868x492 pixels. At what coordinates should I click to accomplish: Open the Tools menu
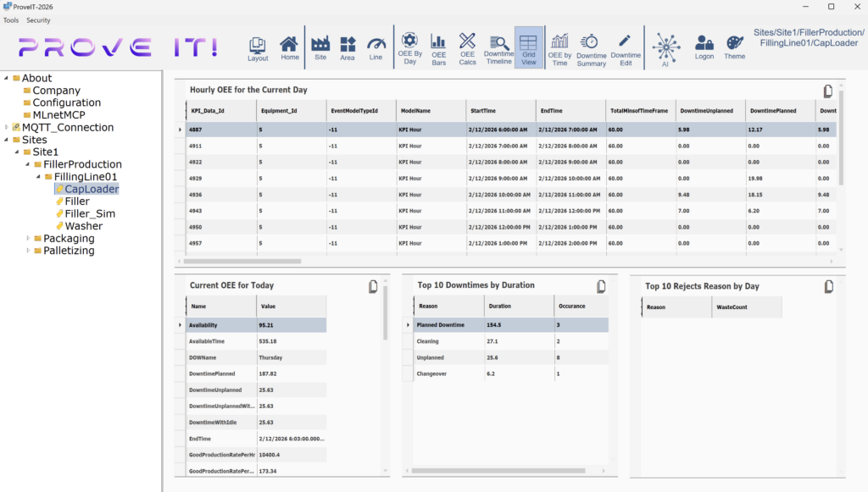coord(10,19)
